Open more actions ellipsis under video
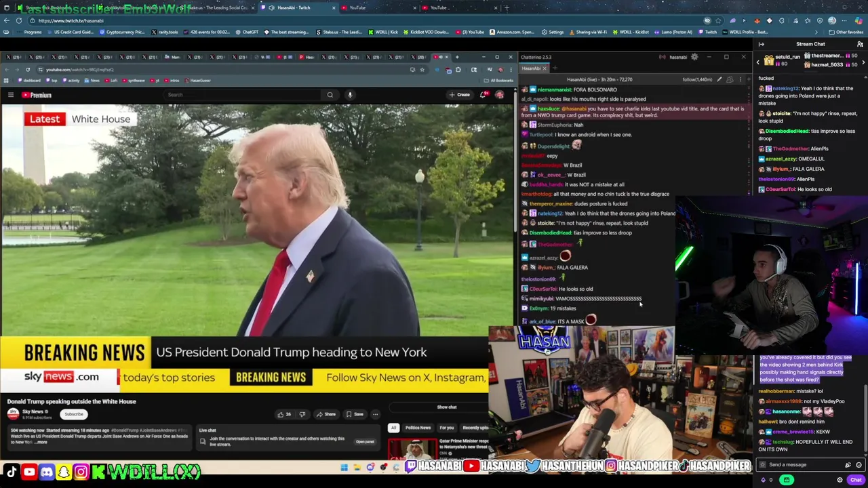The width and height of the screenshot is (868, 488). coord(375,414)
